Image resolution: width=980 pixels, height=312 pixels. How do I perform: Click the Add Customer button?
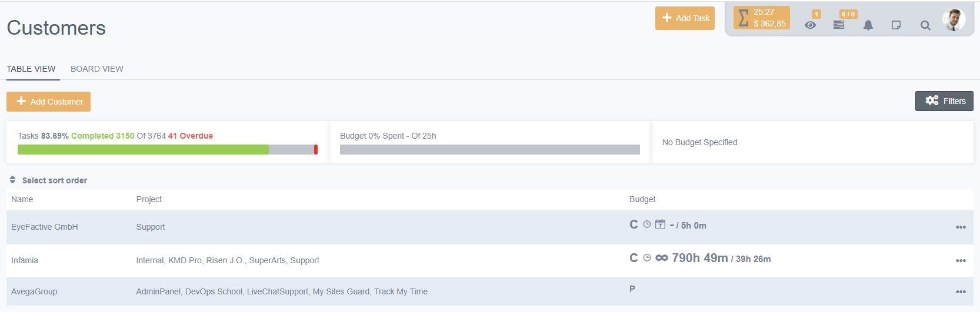49,102
